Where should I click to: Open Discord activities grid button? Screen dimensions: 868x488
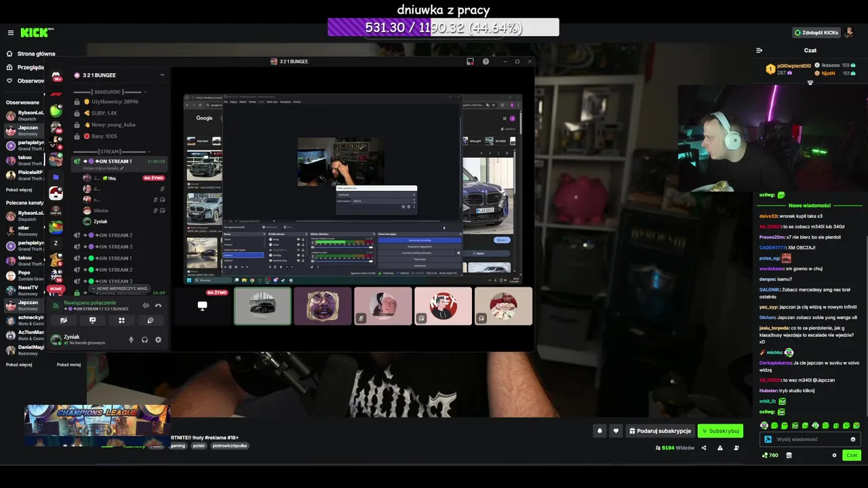121,320
